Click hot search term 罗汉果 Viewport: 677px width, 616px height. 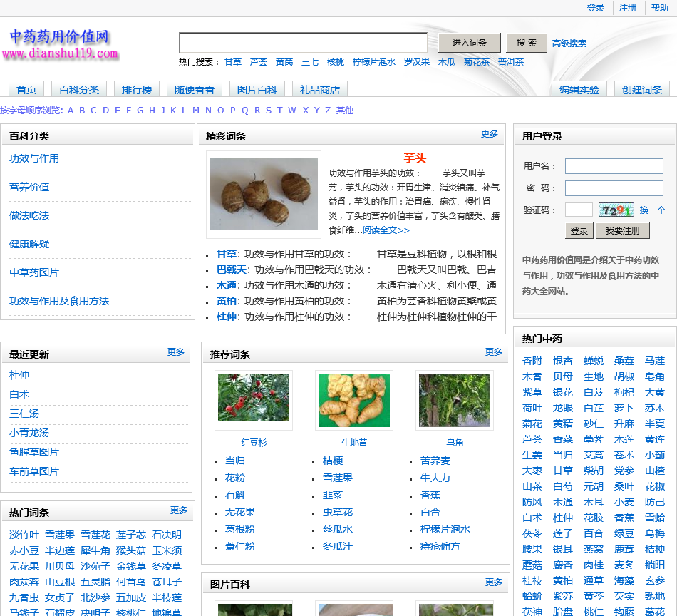coord(416,62)
